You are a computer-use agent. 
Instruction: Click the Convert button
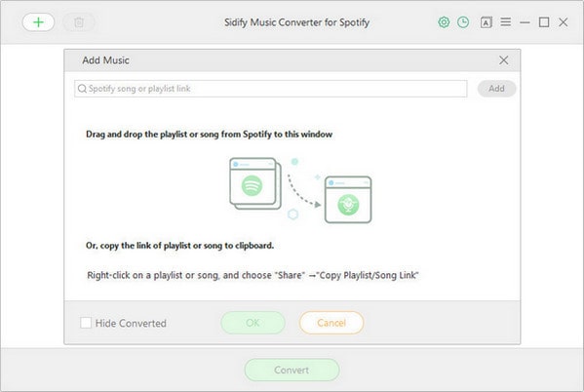click(292, 370)
